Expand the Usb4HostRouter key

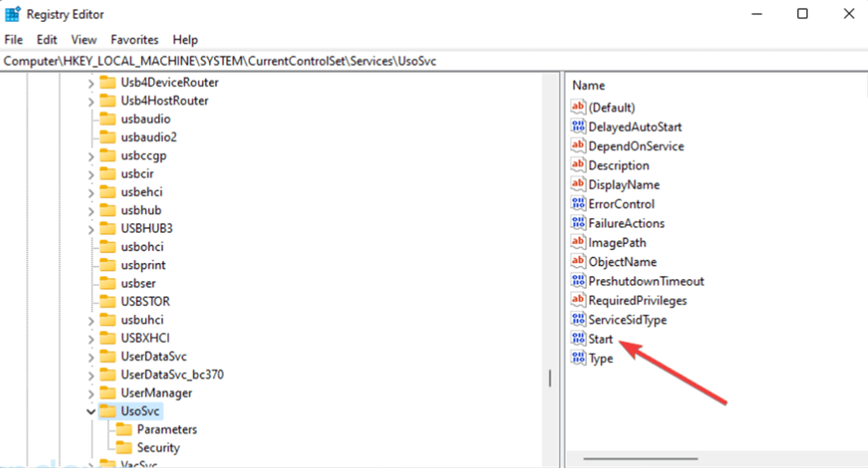(x=90, y=102)
